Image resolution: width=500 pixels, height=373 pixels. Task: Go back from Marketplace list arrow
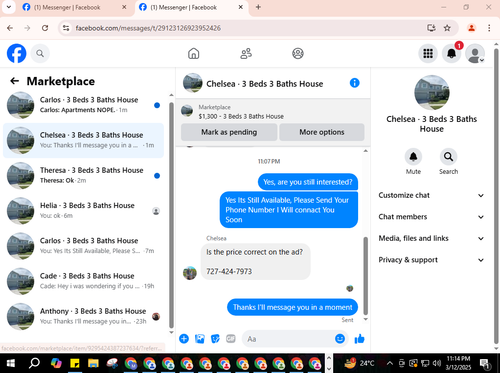point(14,81)
